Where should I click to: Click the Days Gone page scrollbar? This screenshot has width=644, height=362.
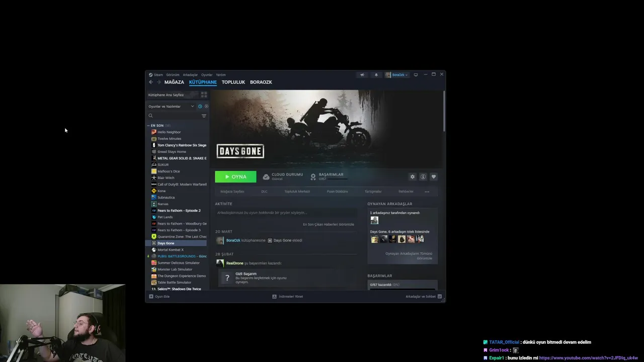(x=444, y=112)
